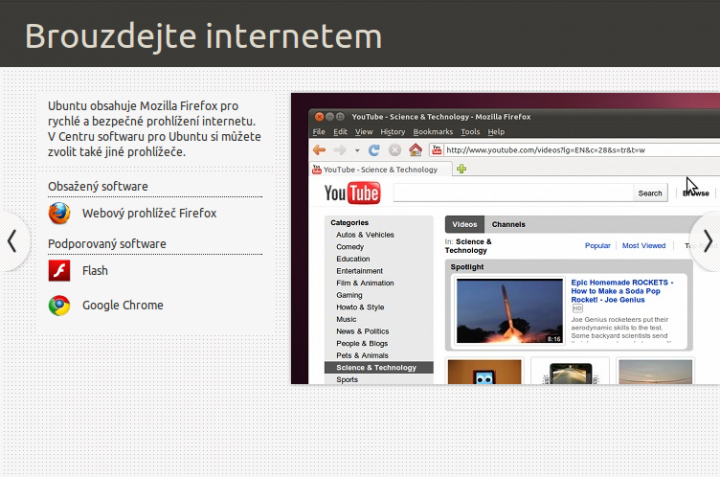The height and width of the screenshot is (477, 720).
Task: Open the File menu
Action: 319,132
